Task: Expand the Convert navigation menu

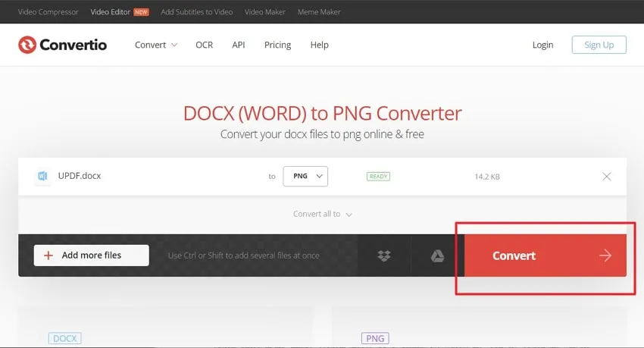Action: click(x=156, y=45)
